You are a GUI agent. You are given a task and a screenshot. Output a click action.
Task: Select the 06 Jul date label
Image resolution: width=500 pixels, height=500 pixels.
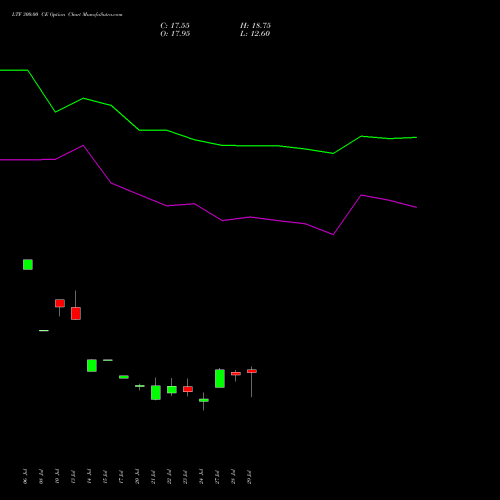(x=25, y=476)
